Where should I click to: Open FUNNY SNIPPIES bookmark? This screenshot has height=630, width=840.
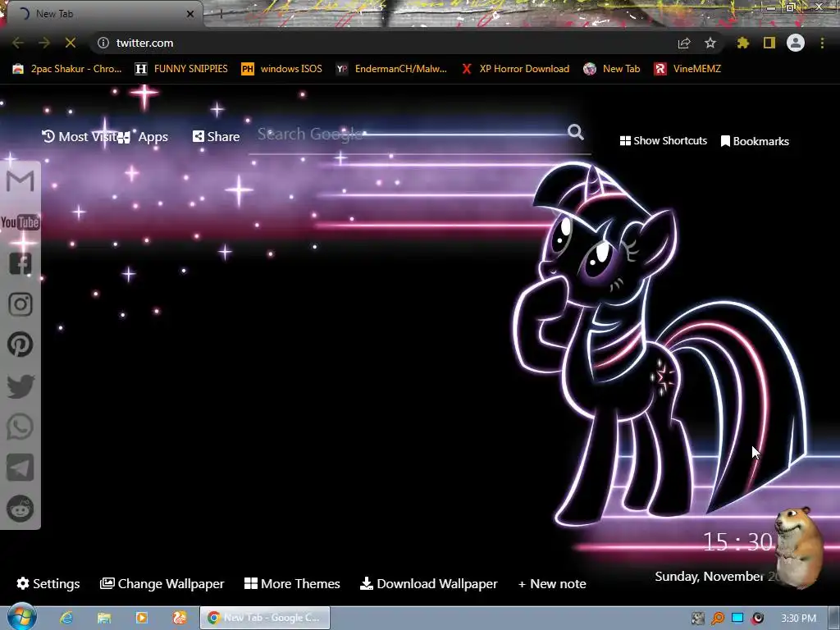tap(181, 69)
